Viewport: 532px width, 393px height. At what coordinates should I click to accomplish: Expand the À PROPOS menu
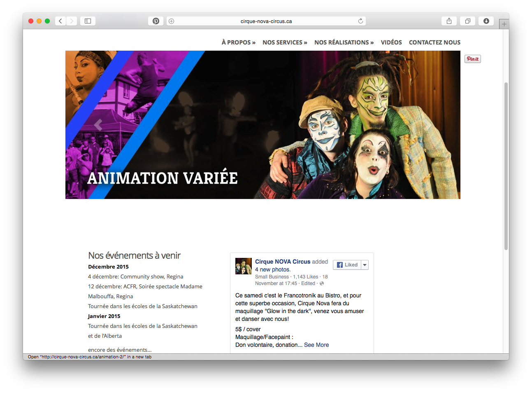tap(239, 42)
